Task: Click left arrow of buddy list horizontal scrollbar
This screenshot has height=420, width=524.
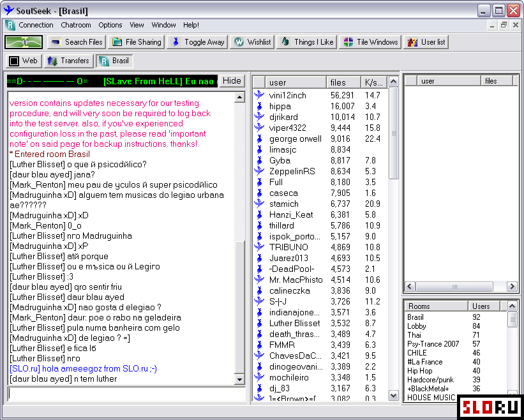Action: tap(410, 287)
